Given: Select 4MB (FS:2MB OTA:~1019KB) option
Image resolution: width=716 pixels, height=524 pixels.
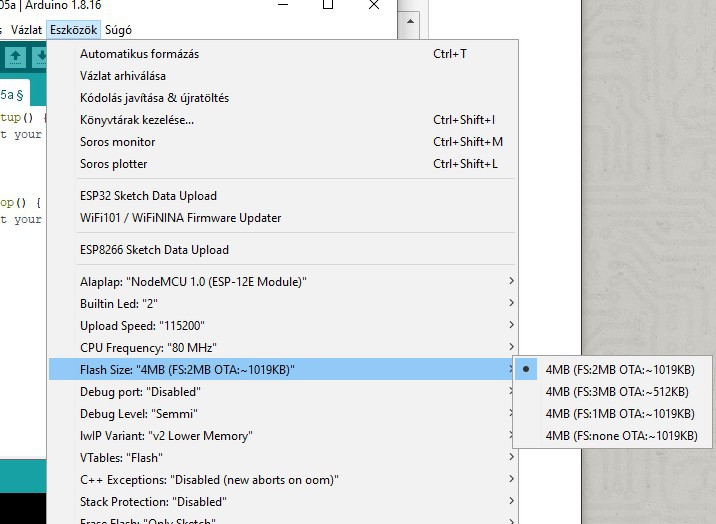Looking at the screenshot, I should coord(612,369).
